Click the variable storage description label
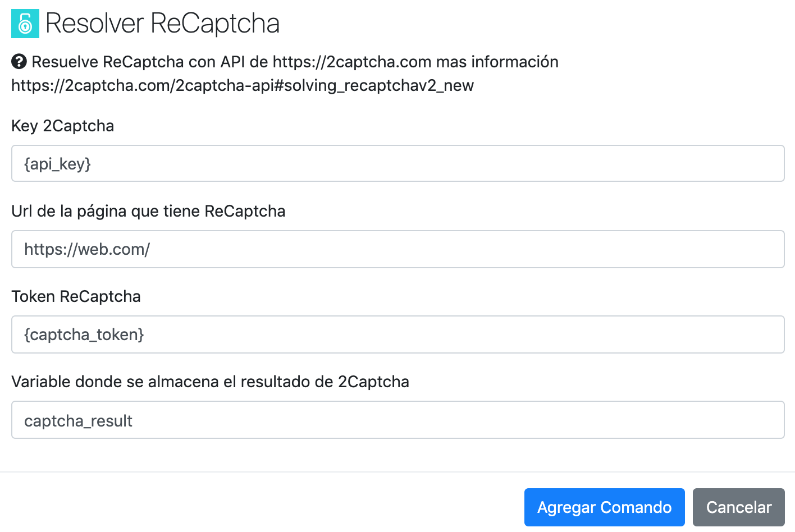Image resolution: width=795 pixels, height=532 pixels. click(x=210, y=382)
